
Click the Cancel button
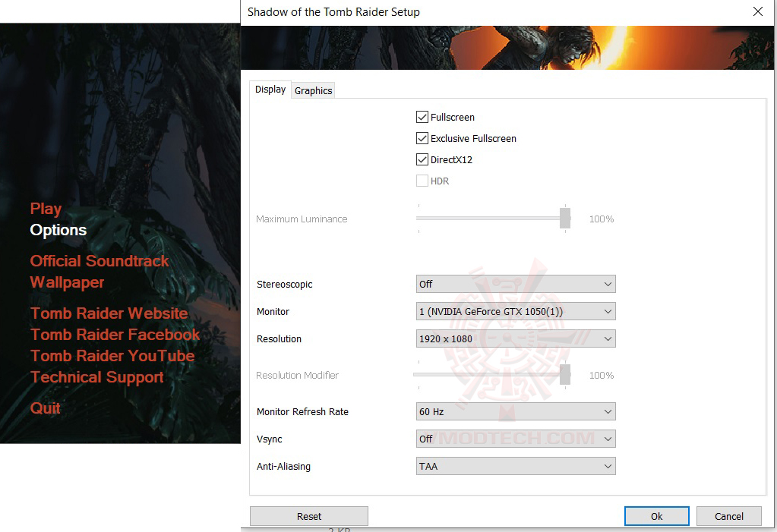pos(729,516)
